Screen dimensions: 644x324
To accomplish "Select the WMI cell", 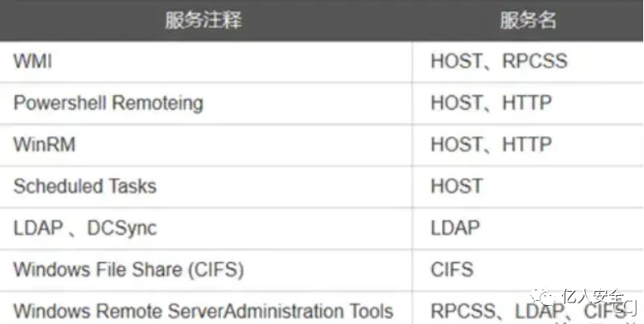I will [206, 62].
